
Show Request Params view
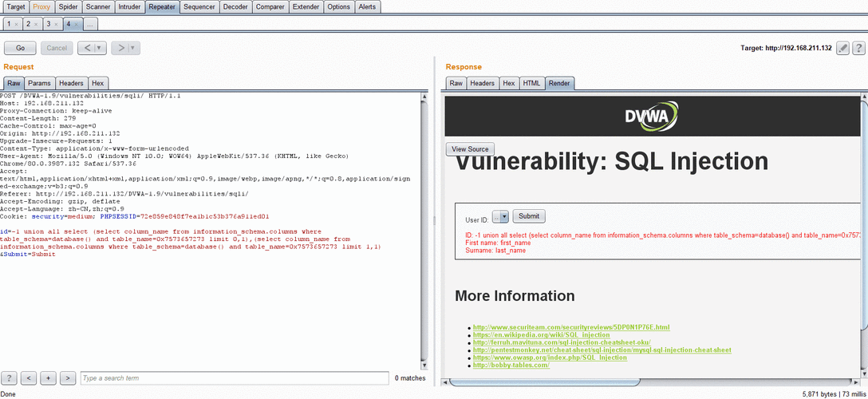39,83
